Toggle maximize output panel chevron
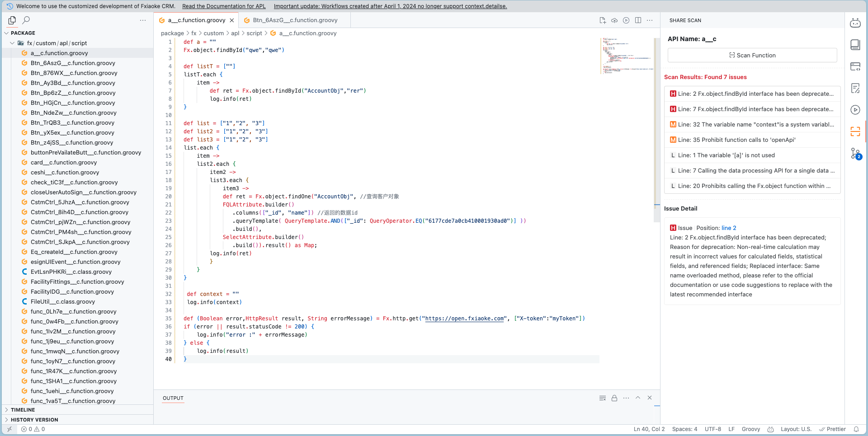868x436 pixels. coord(638,398)
